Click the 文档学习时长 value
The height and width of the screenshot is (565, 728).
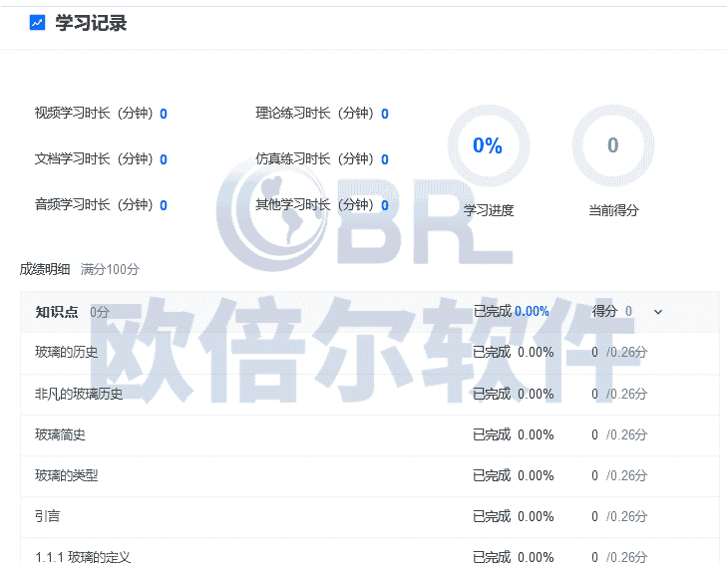164,159
